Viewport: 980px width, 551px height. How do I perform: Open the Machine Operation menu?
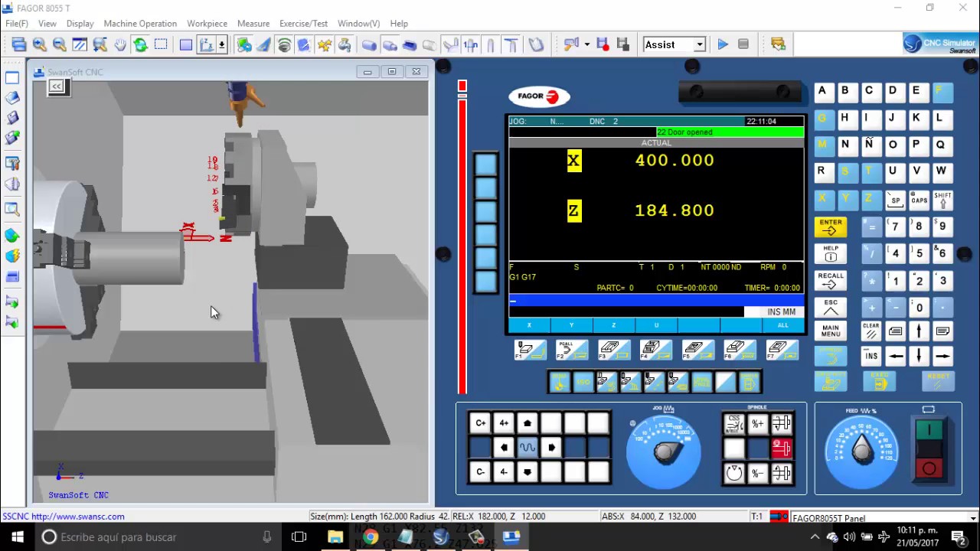click(x=140, y=24)
